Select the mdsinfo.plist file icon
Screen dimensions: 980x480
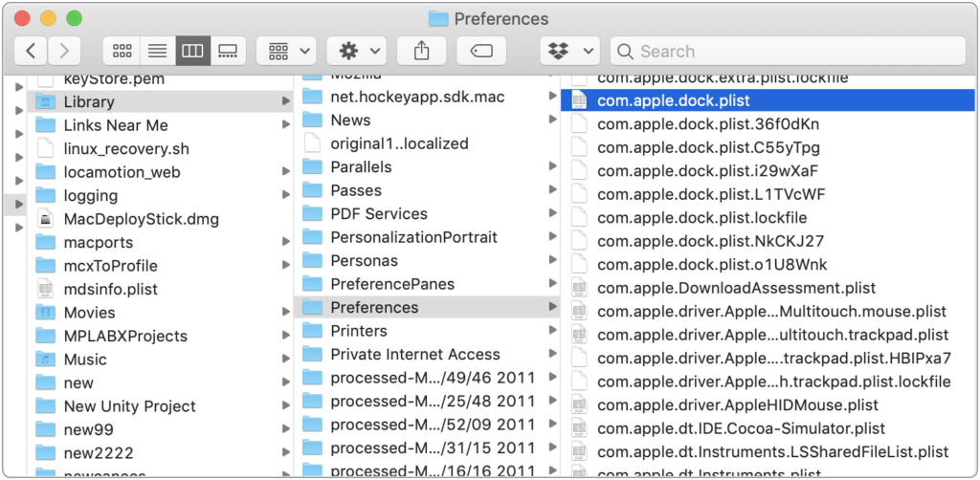46,289
